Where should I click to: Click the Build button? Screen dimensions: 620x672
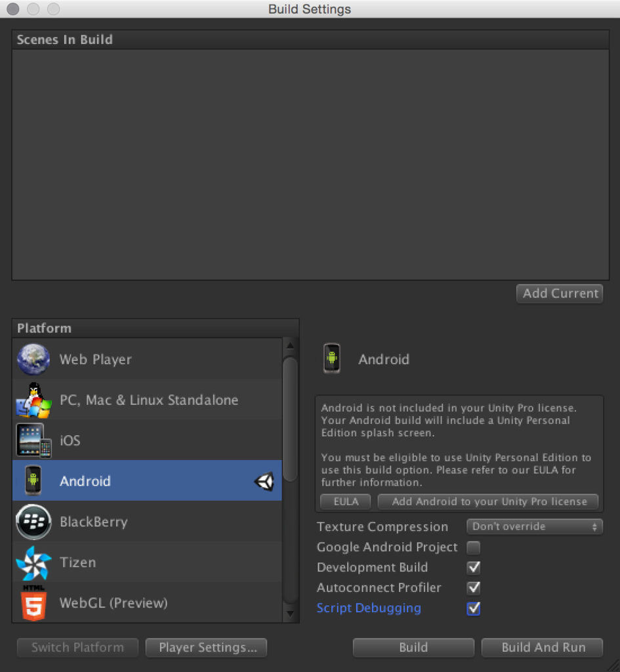click(413, 647)
